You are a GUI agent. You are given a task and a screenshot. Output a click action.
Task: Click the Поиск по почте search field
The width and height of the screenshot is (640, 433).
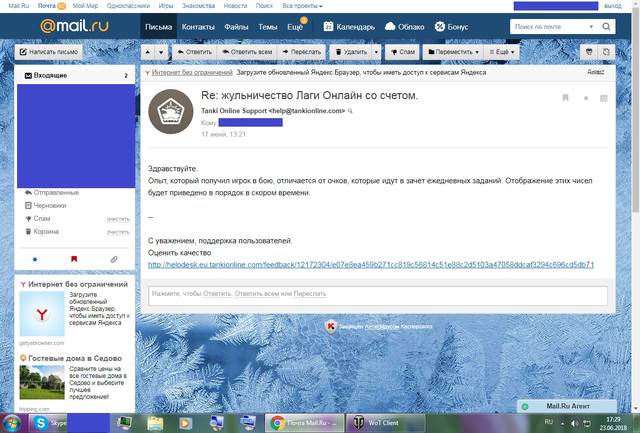pyautogui.click(x=549, y=27)
